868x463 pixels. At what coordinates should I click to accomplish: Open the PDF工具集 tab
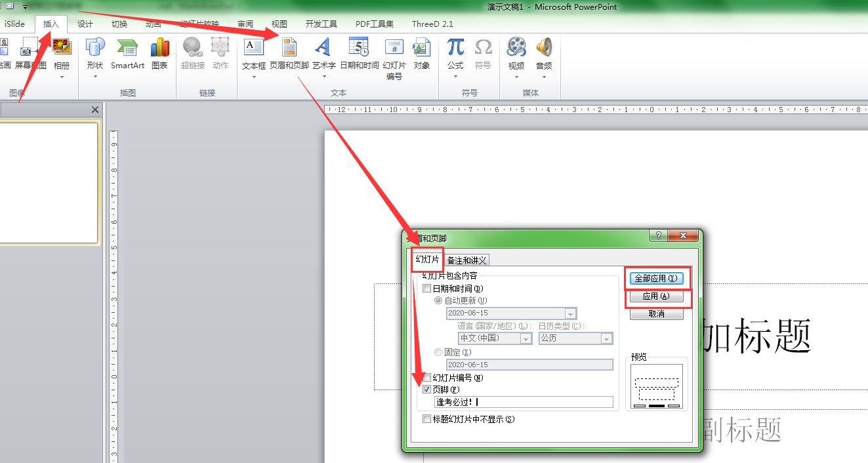pos(375,24)
